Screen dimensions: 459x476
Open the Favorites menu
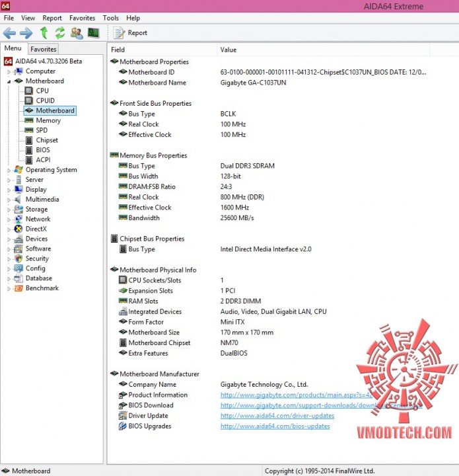pyautogui.click(x=82, y=18)
